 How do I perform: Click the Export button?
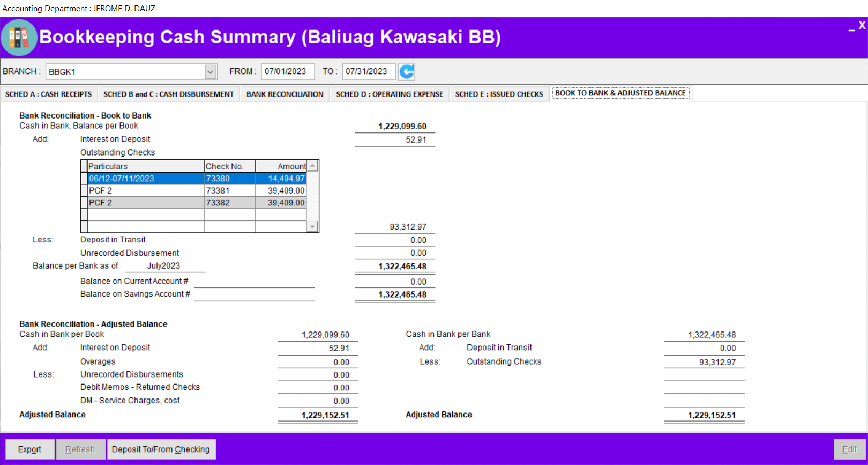point(30,449)
